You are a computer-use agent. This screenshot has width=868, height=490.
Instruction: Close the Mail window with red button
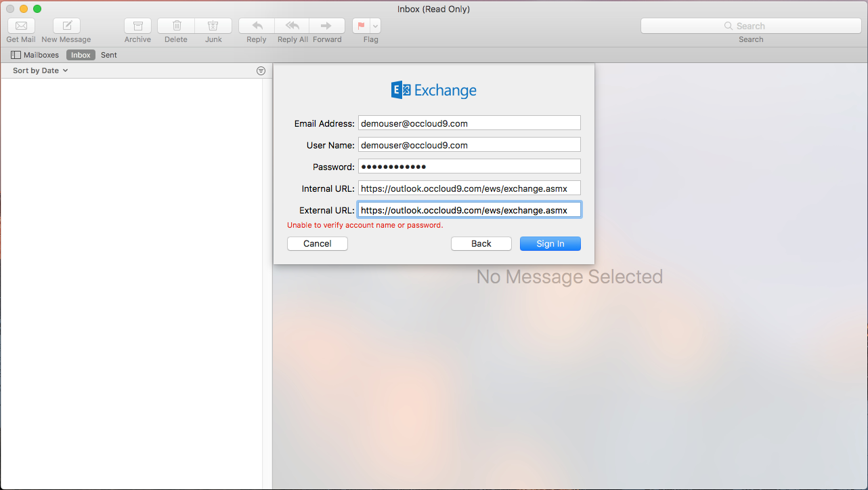click(x=10, y=9)
